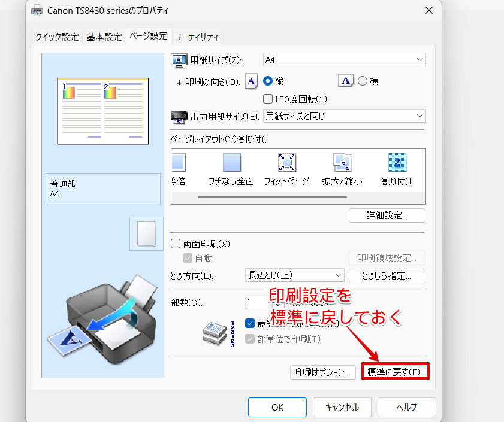
Task: Select the 割り付け layout icon
Action: click(x=397, y=163)
